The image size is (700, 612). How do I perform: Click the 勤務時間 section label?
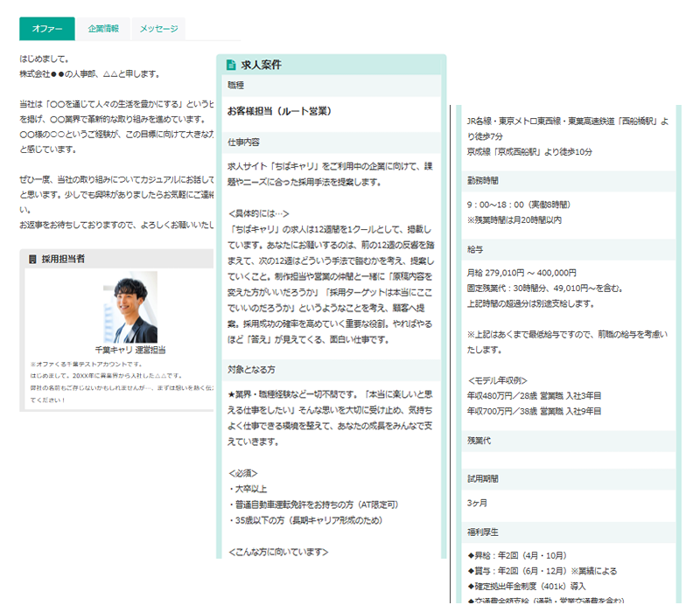[x=483, y=181]
